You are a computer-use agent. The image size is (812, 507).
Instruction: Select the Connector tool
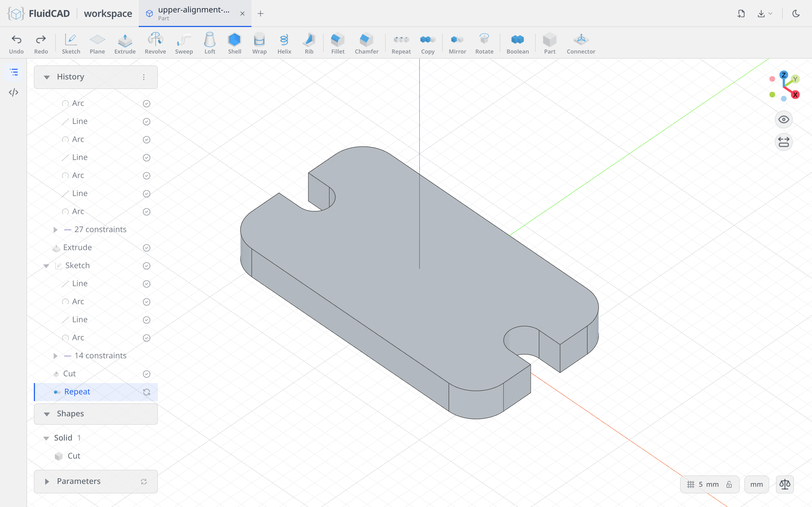click(x=581, y=43)
